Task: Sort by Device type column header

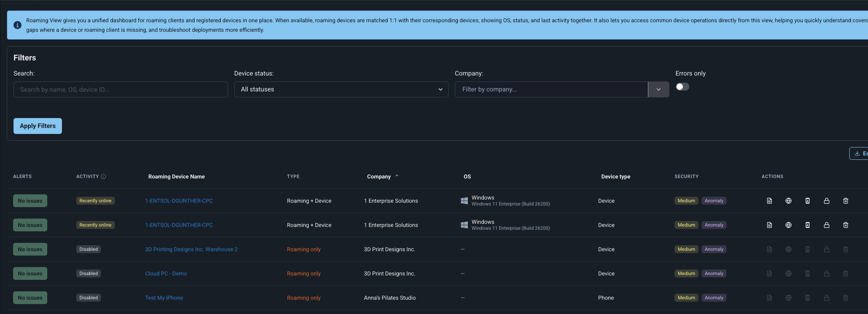Action: (616, 176)
